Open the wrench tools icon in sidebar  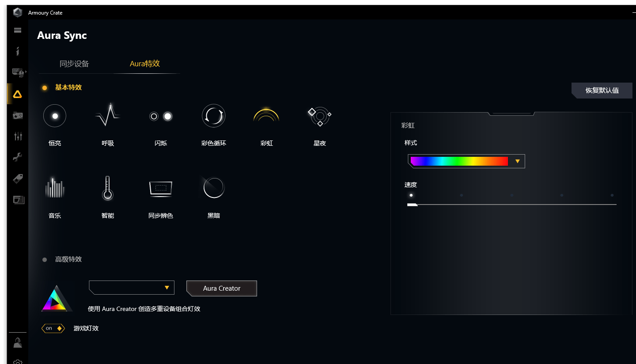(x=18, y=157)
